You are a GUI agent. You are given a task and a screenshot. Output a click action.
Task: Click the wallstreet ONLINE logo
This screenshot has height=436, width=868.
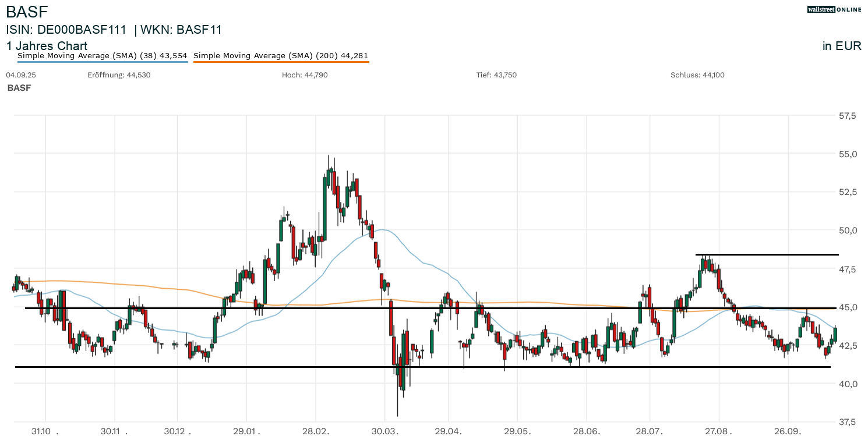click(x=834, y=9)
